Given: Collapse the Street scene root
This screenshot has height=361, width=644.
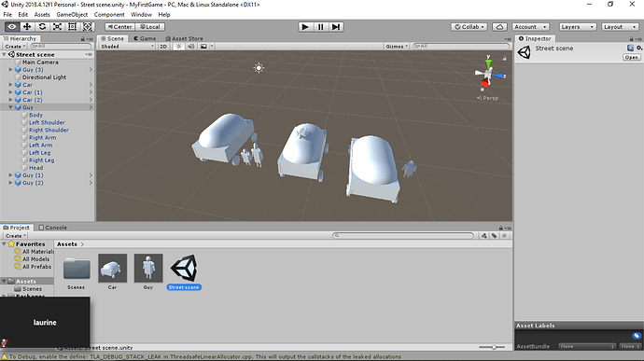Looking at the screenshot, I should point(4,55).
